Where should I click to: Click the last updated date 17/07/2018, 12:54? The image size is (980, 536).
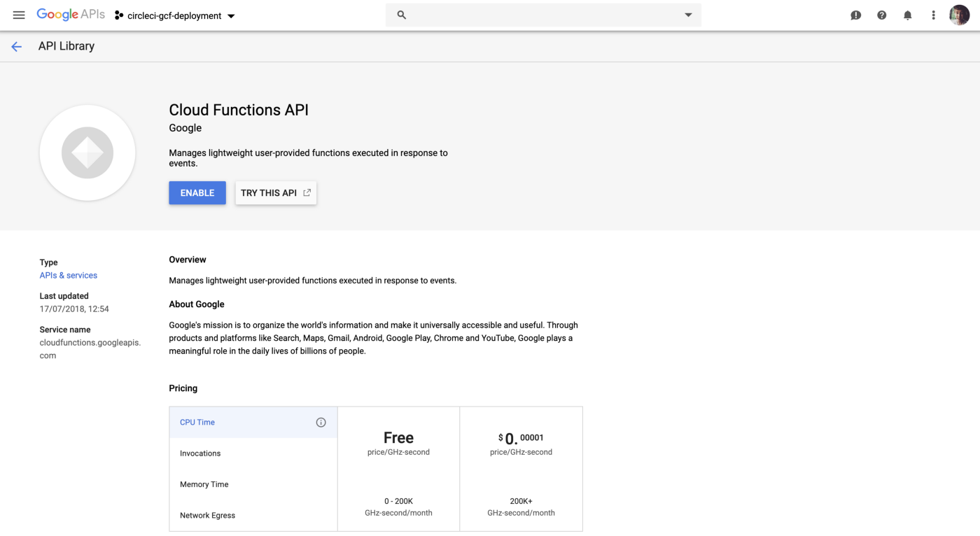(x=74, y=309)
